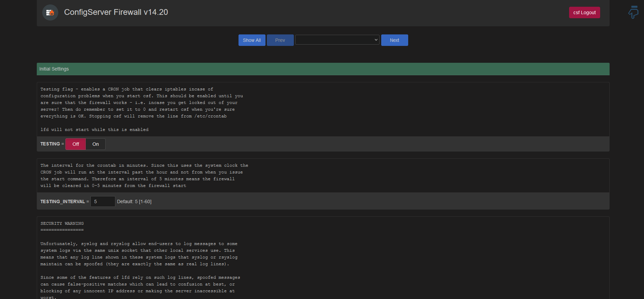This screenshot has width=644, height=299.
Task: Click the 'Default: 5 [1-60]' hint text
Action: pyautogui.click(x=134, y=201)
